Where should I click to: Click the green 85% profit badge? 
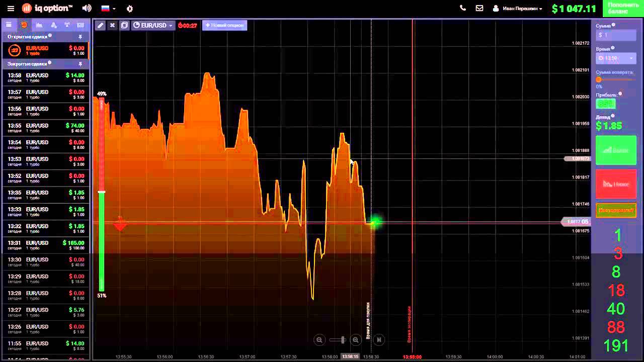606,104
